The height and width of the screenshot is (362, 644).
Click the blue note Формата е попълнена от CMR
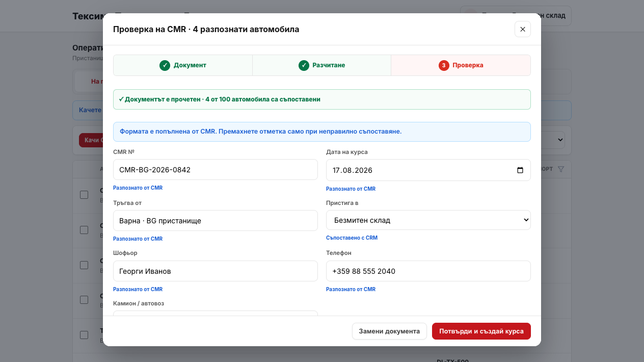click(261, 132)
